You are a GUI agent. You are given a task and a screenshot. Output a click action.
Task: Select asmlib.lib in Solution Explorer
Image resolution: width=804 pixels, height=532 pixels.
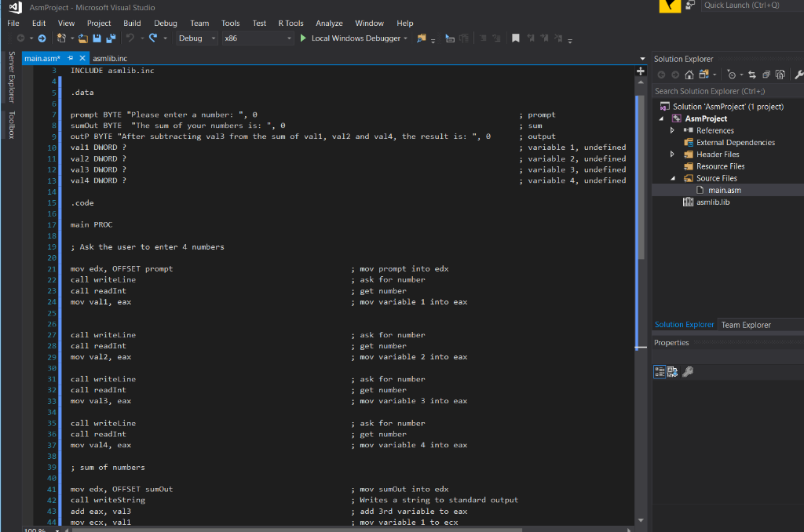pyautogui.click(x=712, y=202)
